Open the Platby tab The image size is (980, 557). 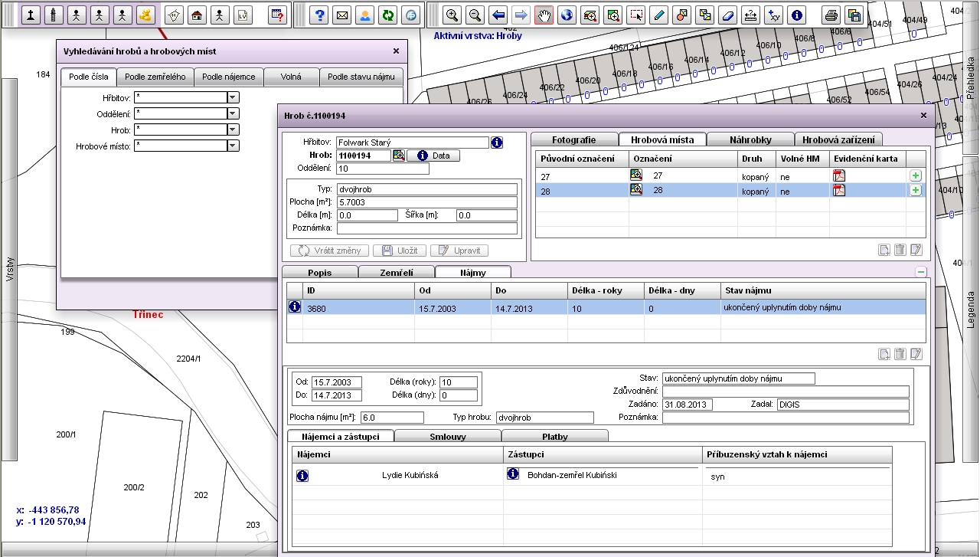[x=555, y=437]
